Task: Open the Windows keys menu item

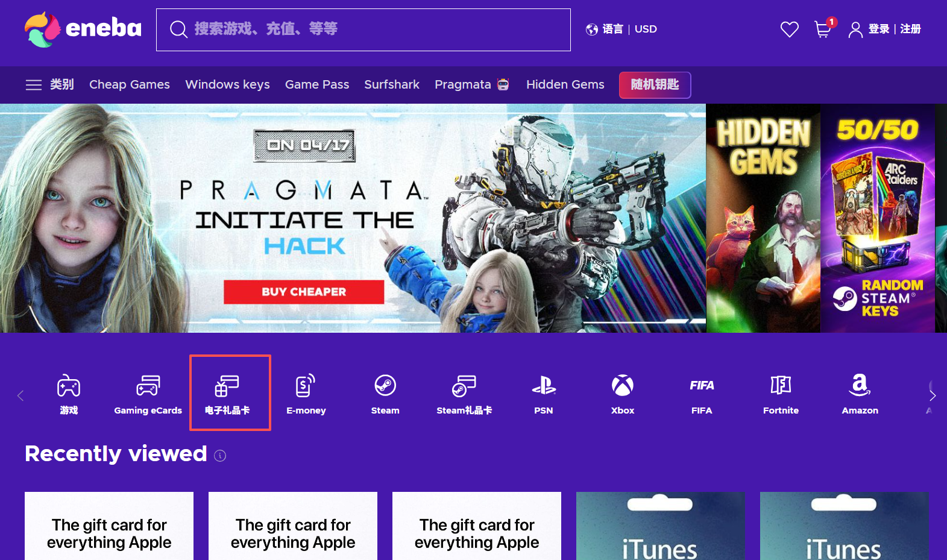Action: [227, 85]
